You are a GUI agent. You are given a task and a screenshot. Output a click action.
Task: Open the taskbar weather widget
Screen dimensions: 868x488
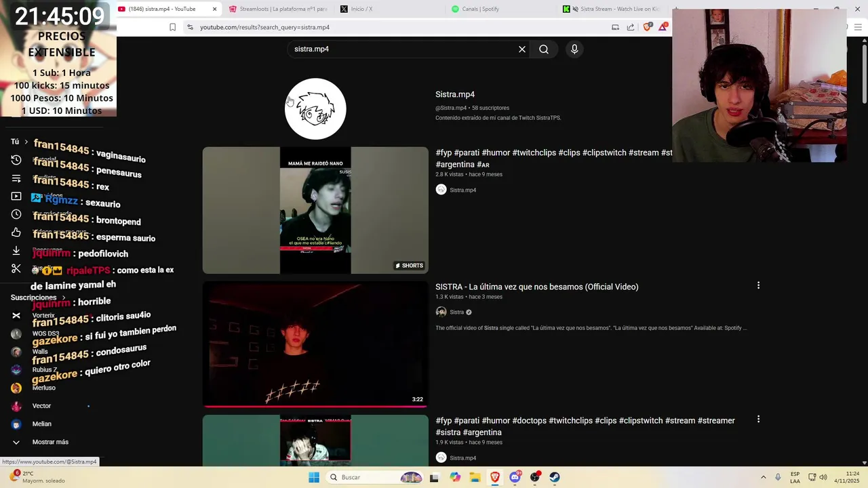point(37,476)
